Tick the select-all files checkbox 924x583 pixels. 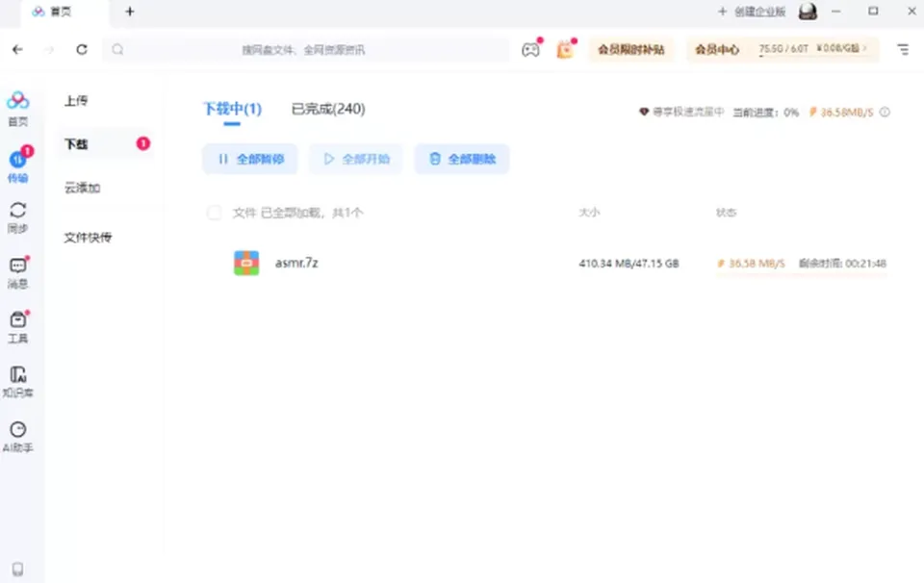tap(214, 213)
